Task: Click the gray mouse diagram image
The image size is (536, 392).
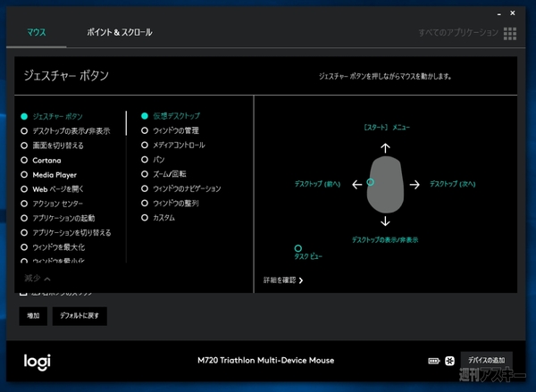Action: pyautogui.click(x=385, y=185)
